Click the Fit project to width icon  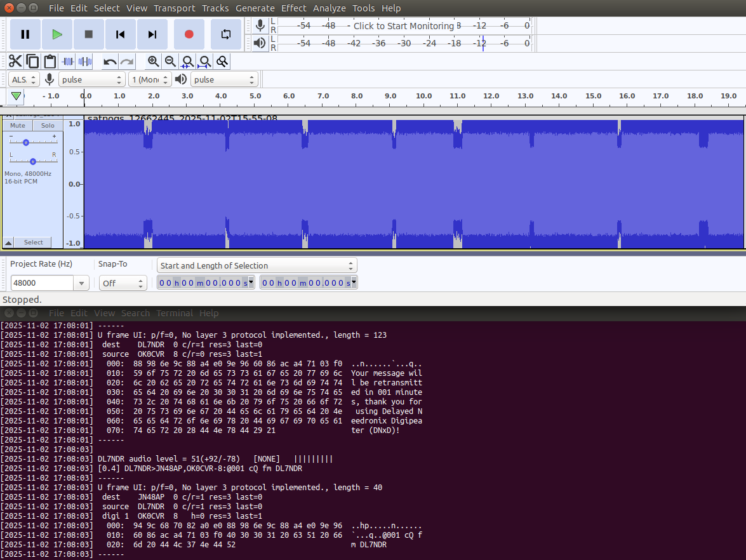pyautogui.click(x=204, y=62)
